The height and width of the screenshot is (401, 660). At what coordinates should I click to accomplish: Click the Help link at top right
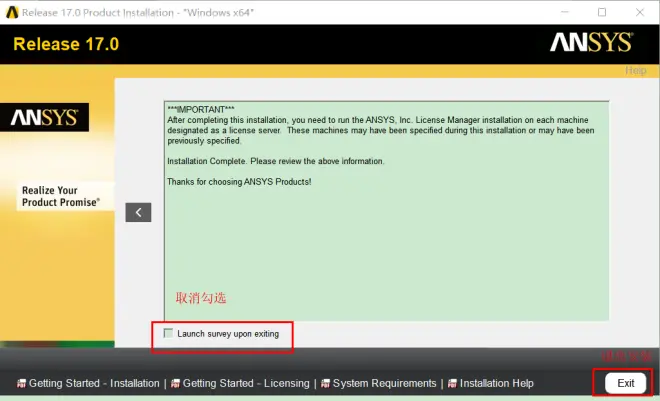[x=635, y=70]
